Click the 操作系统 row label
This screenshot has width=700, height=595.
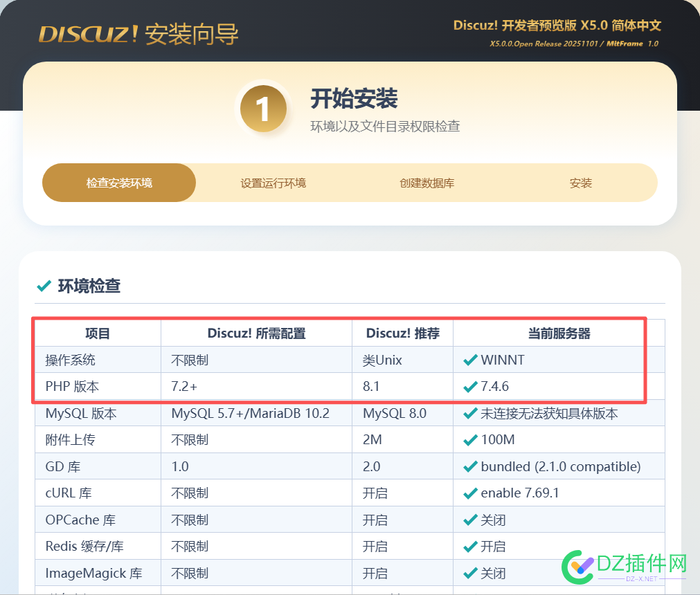71,360
